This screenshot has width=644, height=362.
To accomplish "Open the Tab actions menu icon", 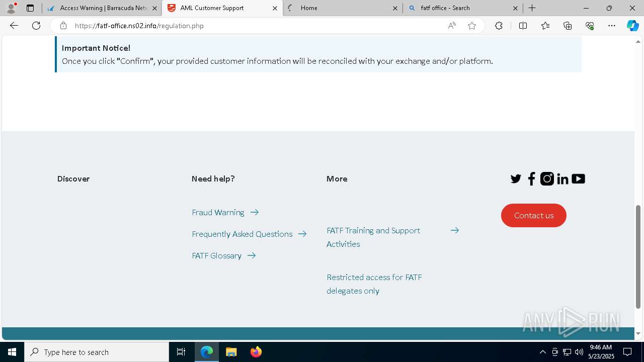I will pos(30,8).
